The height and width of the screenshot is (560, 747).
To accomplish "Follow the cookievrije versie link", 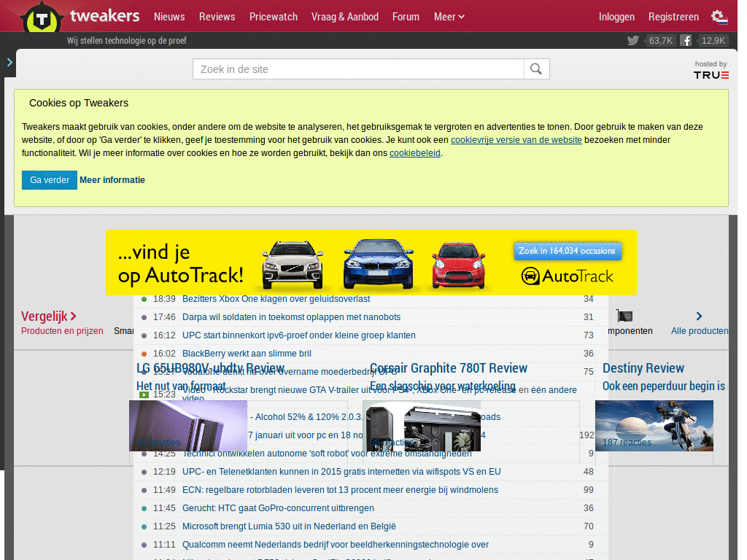I will coord(516,139).
